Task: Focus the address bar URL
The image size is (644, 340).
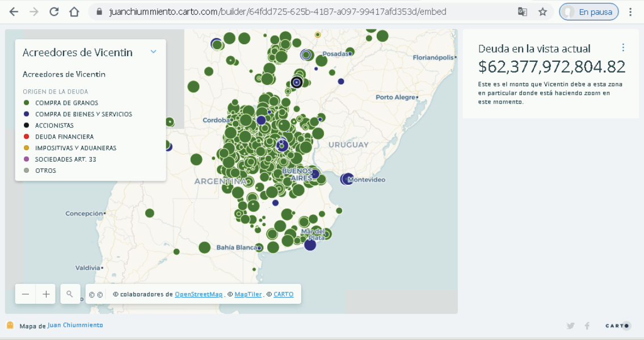Action: tap(277, 12)
